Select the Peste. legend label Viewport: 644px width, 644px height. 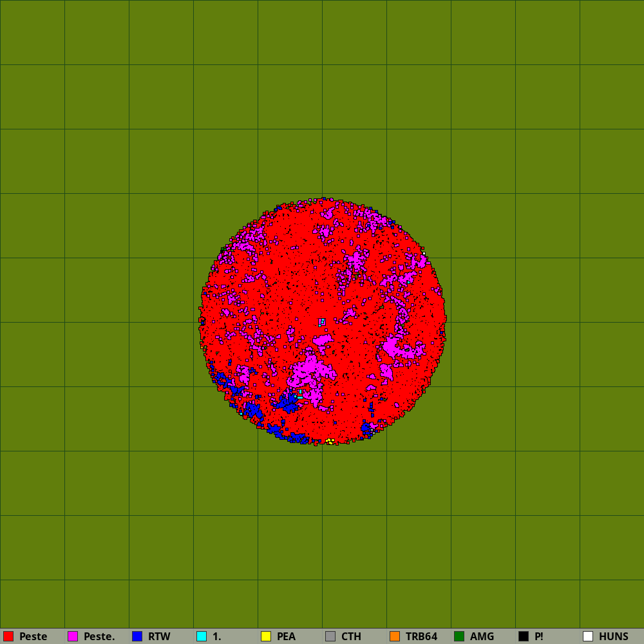point(99,636)
